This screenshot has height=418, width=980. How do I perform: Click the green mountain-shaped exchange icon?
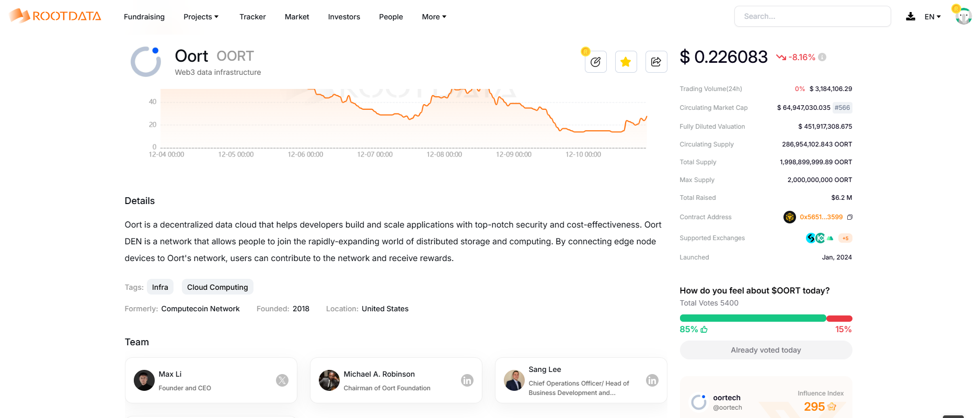pyautogui.click(x=830, y=238)
